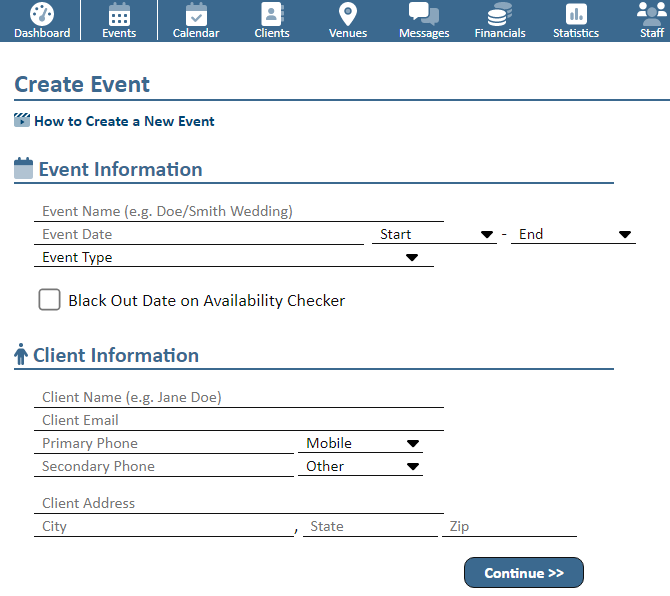
Task: Click the Events calendar grid icon
Action: pos(119,14)
